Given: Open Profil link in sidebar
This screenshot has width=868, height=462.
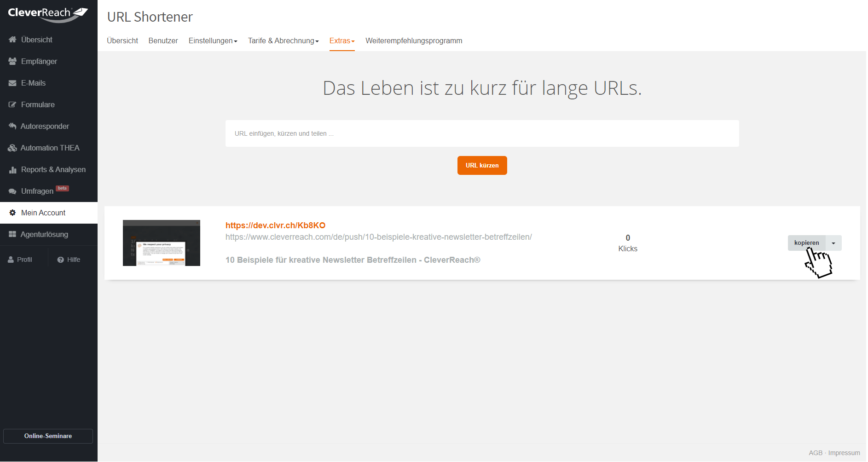Looking at the screenshot, I should 24,260.
